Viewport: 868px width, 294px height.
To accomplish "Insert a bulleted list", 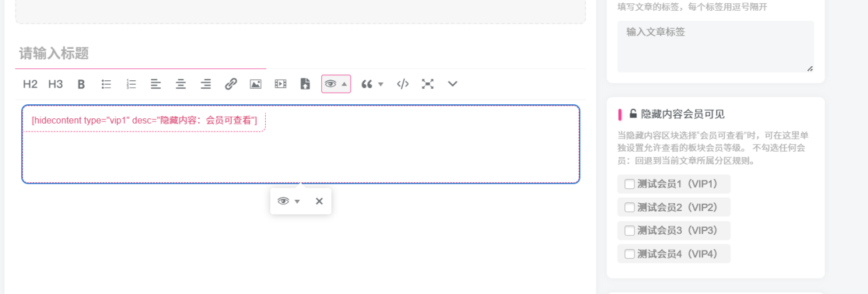I will coord(106,84).
